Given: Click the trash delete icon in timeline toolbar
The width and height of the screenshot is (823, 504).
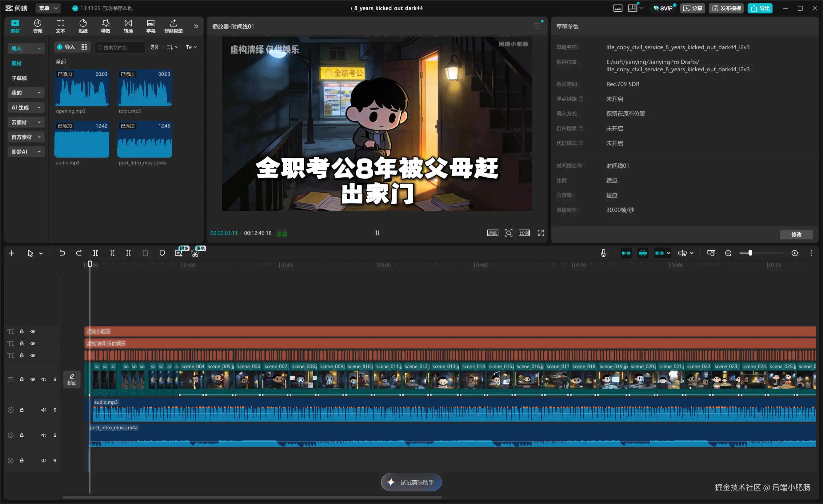Looking at the screenshot, I should 145,253.
